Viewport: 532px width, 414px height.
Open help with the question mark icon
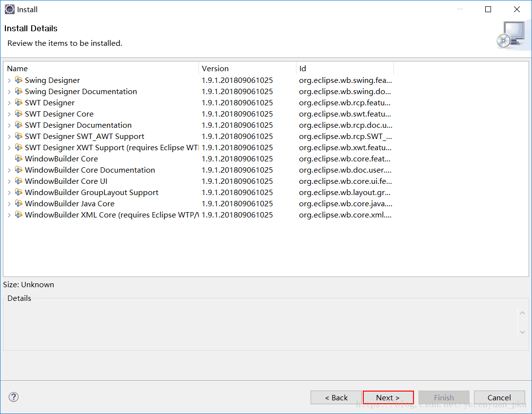click(14, 397)
